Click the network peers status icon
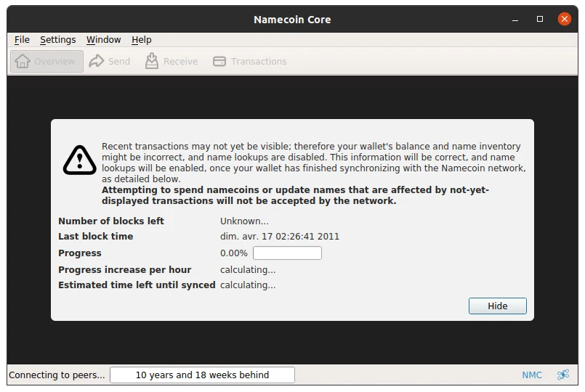The height and width of the screenshot is (392, 585). pyautogui.click(x=563, y=375)
